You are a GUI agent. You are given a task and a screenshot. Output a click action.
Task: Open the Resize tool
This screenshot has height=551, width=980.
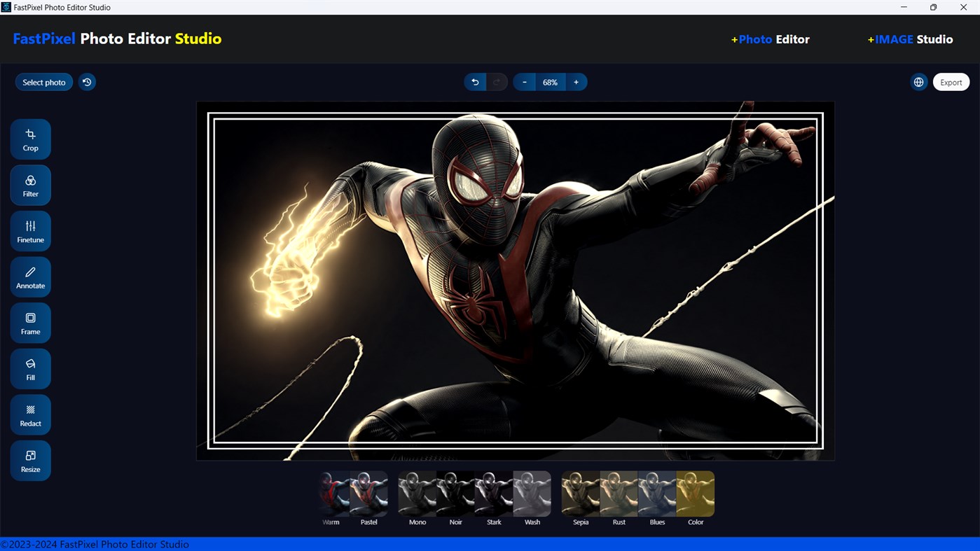pyautogui.click(x=30, y=461)
